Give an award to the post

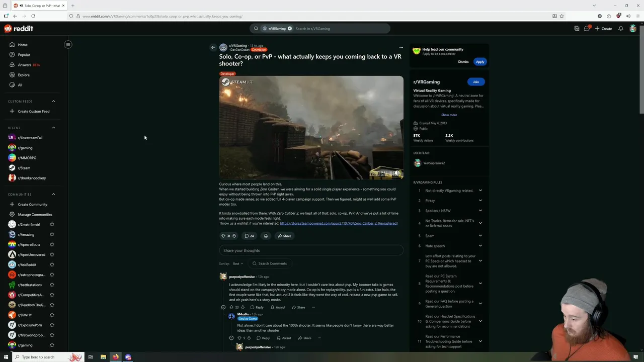(266, 236)
